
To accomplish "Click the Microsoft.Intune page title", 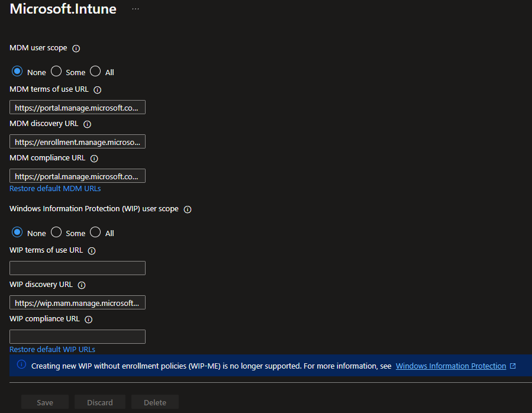I will [63, 9].
